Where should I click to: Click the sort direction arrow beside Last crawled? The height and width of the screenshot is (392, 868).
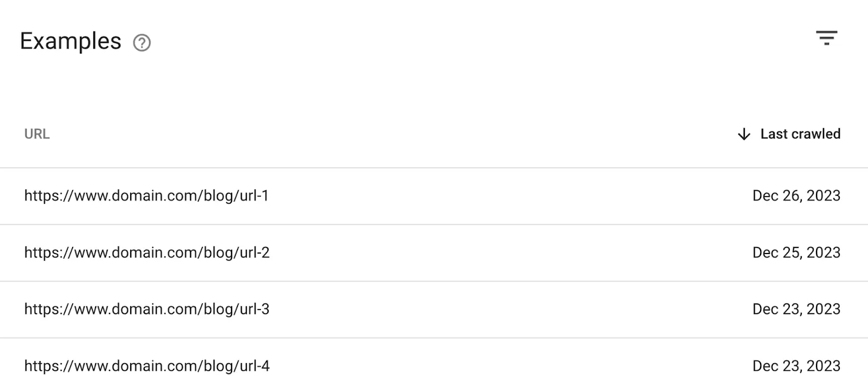click(743, 134)
